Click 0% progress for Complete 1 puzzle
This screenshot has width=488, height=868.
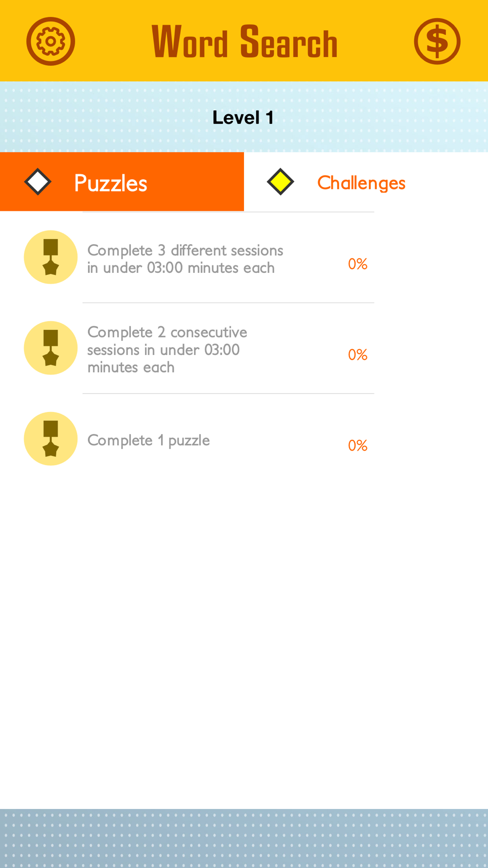[x=357, y=446]
